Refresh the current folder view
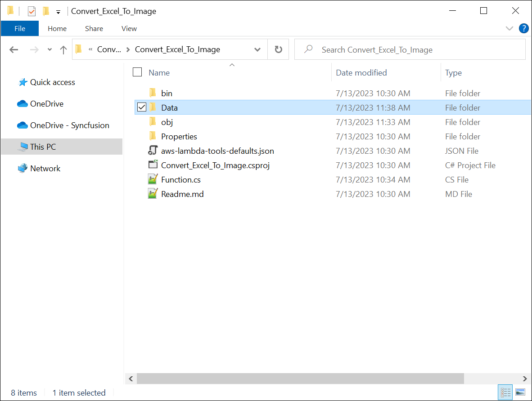Screen dimensions: 532x401 [x=279, y=49]
